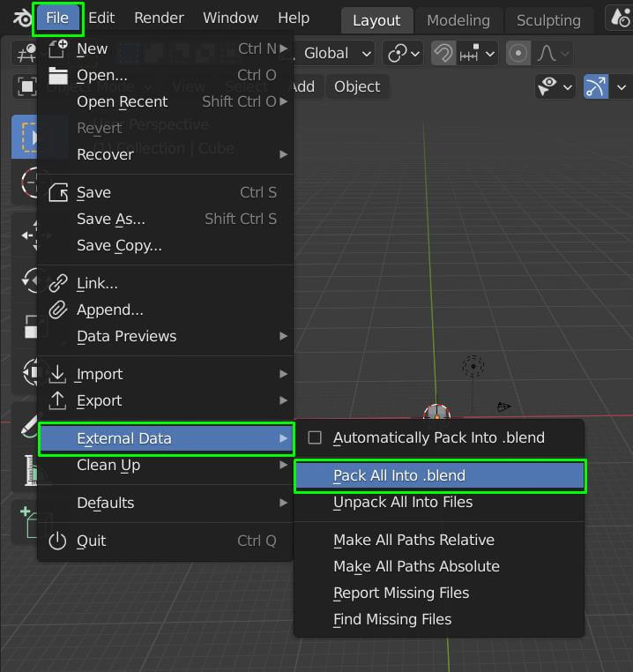Switch to the Modeling workspace tab
The image size is (633, 672).
(x=458, y=19)
